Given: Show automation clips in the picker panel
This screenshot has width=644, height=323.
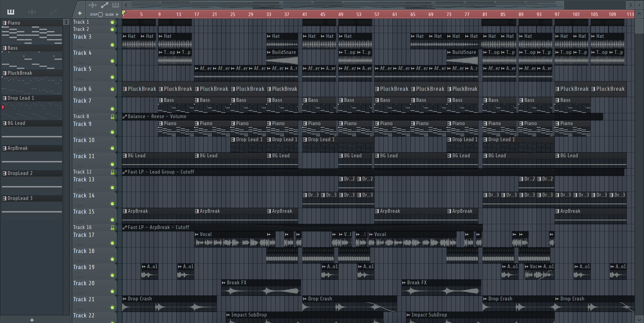Looking at the screenshot, I should point(53,12).
